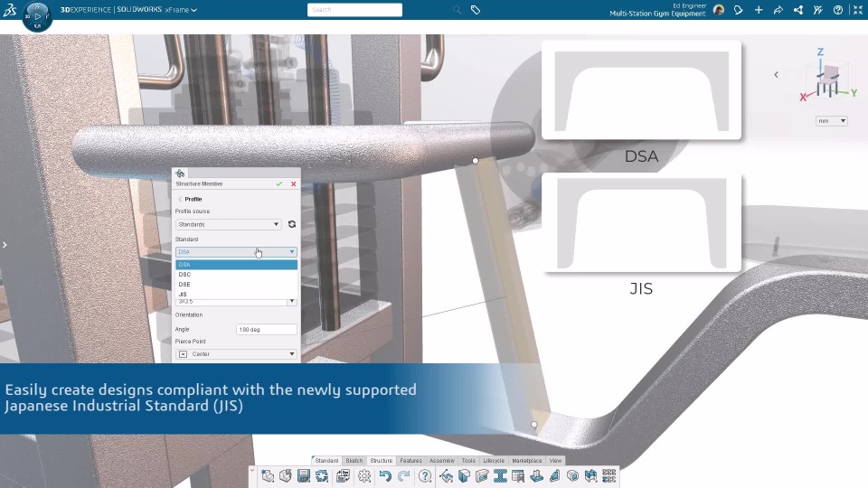Expand the left side panel arrow
This screenshot has width=868, height=488.
coord(5,245)
